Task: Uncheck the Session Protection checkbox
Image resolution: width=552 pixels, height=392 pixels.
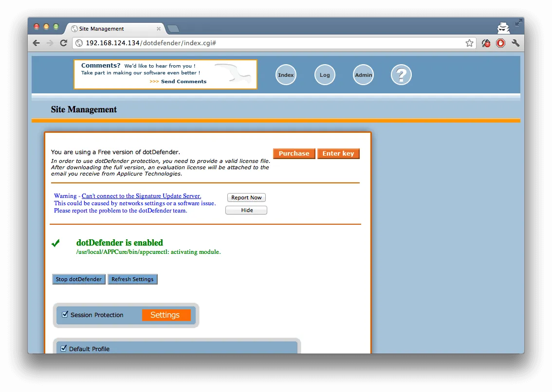Action: [x=65, y=315]
